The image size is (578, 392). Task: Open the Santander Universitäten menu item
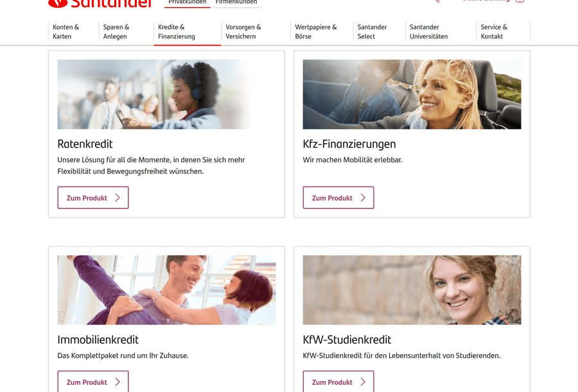coord(429,31)
